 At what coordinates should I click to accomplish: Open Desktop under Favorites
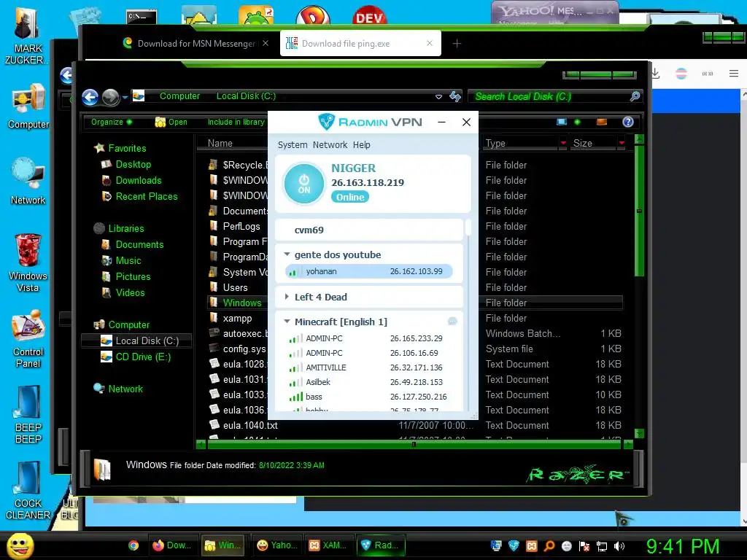pos(133,164)
